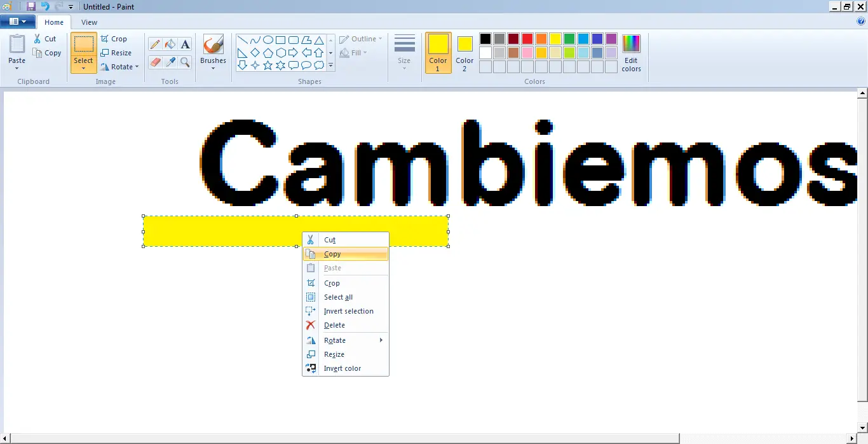Viewport: 868px width, 444px height.
Task: Choose the Cloud callout shape
Action: coord(318,65)
